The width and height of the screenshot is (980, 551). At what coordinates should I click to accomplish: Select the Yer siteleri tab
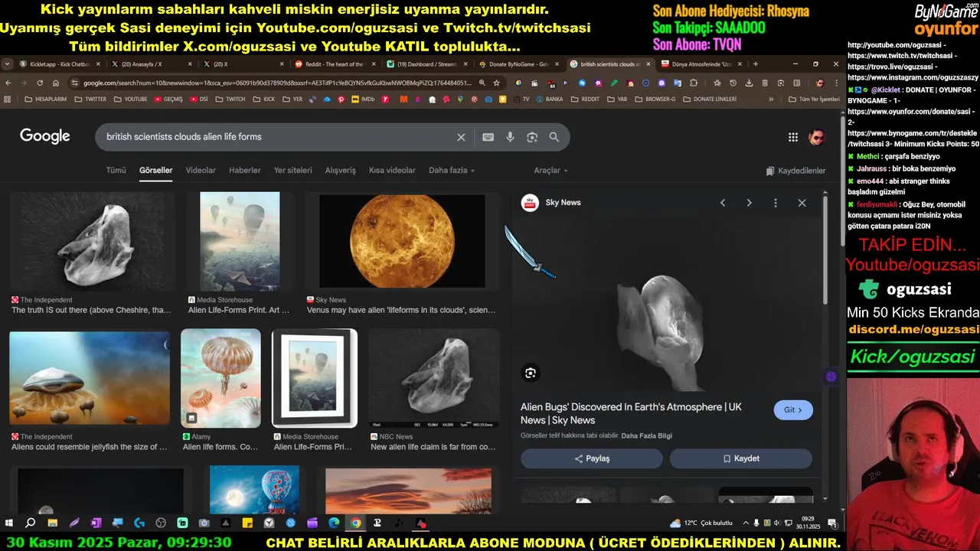pyautogui.click(x=293, y=171)
